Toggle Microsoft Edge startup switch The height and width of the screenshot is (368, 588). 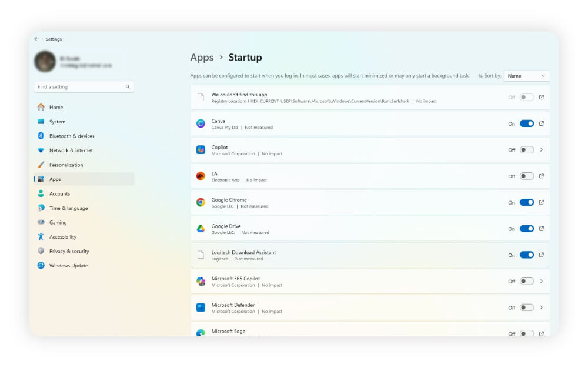[x=526, y=333]
